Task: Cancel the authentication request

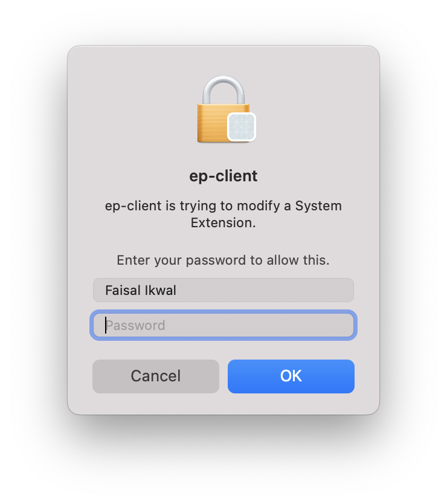Action: coord(156,376)
